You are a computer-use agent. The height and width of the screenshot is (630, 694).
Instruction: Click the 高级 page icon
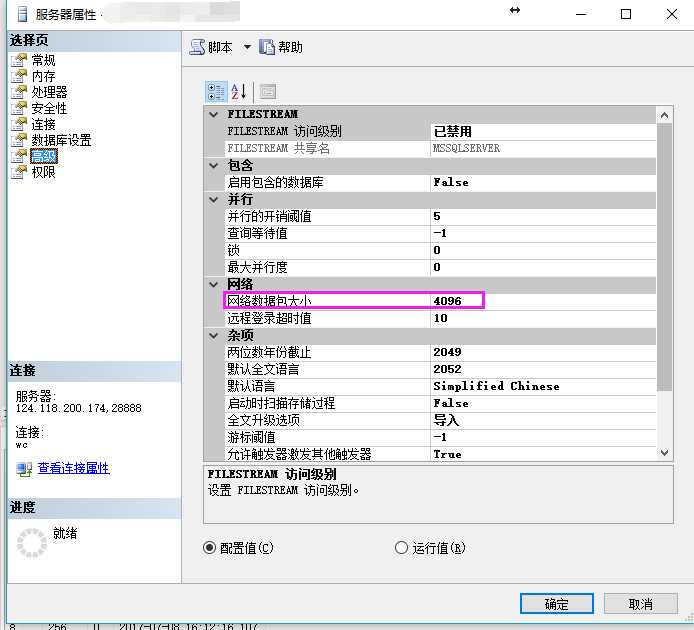pyautogui.click(x=19, y=156)
